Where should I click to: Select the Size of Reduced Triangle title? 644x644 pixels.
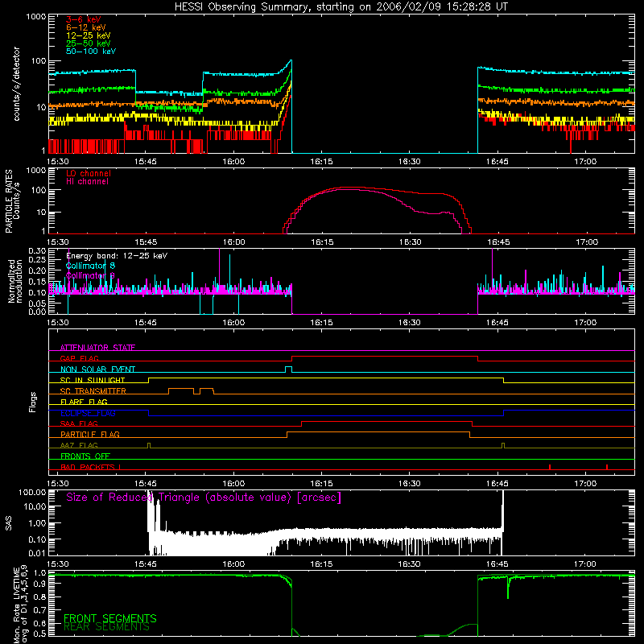click(x=204, y=497)
